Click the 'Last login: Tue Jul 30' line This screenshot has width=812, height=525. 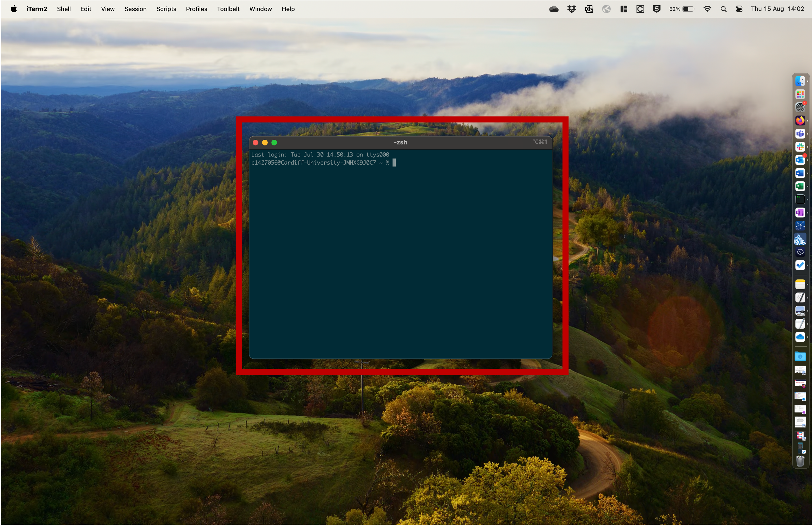pos(320,155)
